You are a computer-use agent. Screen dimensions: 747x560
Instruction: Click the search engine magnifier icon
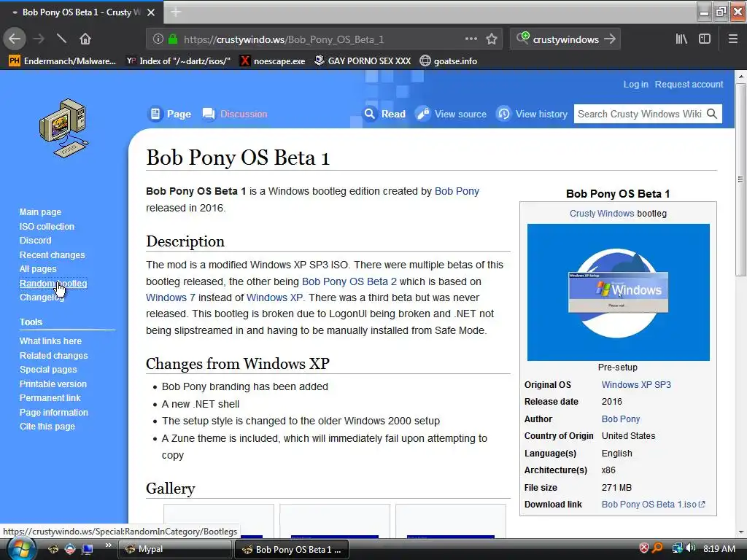click(522, 38)
